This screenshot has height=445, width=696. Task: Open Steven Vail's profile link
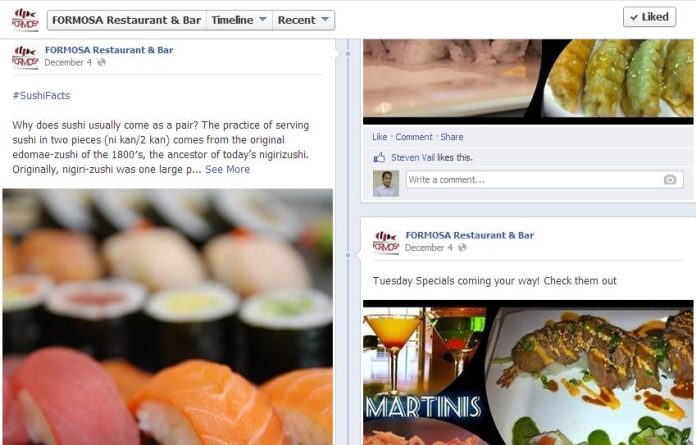tap(413, 158)
